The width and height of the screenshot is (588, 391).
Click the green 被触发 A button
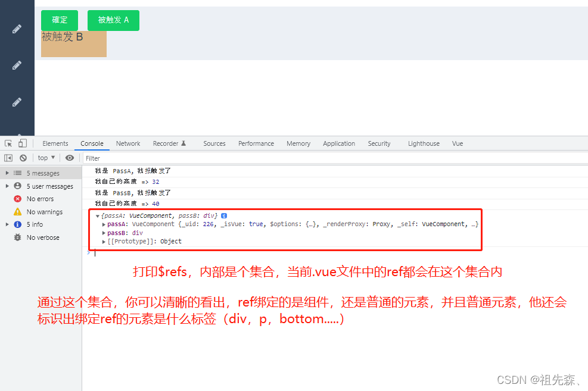click(x=113, y=20)
